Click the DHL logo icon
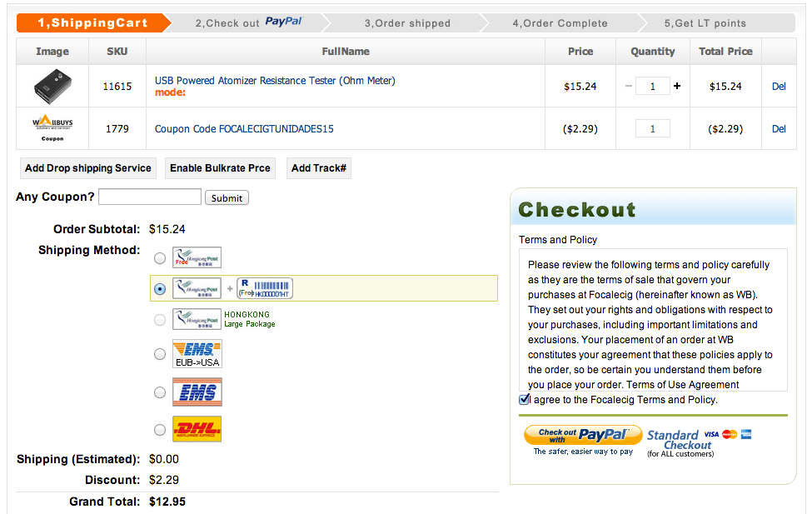Viewport: 812px width, 514px height. click(x=197, y=429)
